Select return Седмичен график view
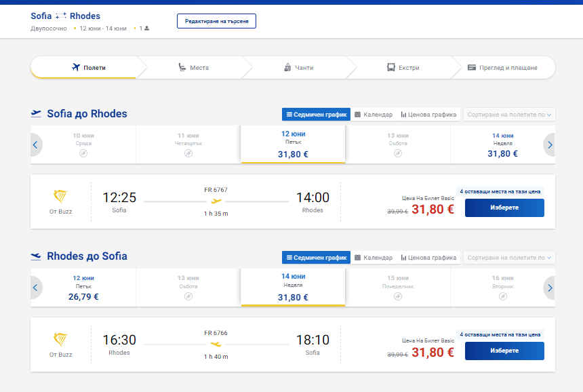583x392 pixels. [316, 257]
